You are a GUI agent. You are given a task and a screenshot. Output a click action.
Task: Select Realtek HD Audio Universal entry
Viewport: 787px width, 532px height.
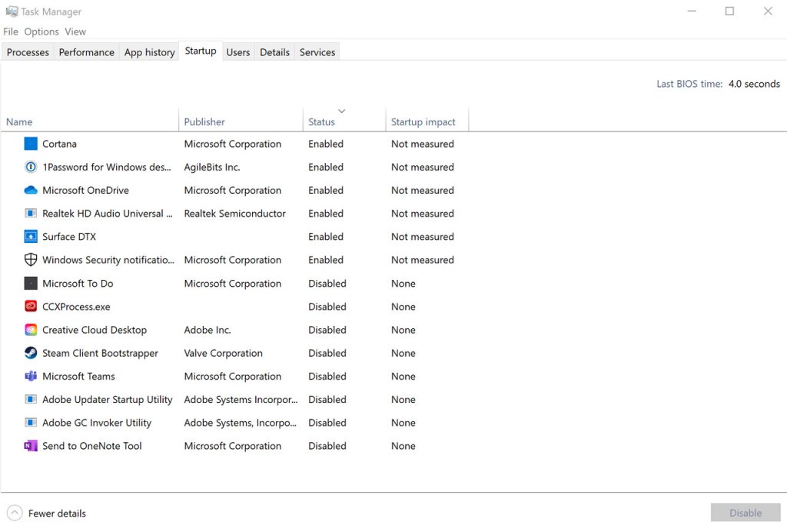108,213
